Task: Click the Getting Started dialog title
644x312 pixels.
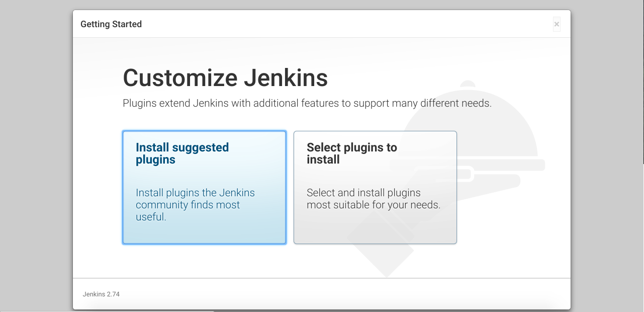Action: (x=111, y=24)
